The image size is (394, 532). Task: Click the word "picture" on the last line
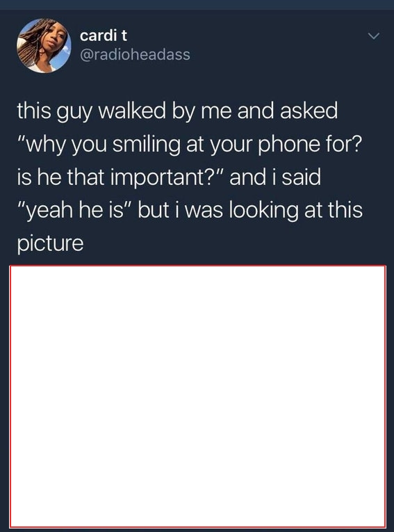[50, 243]
